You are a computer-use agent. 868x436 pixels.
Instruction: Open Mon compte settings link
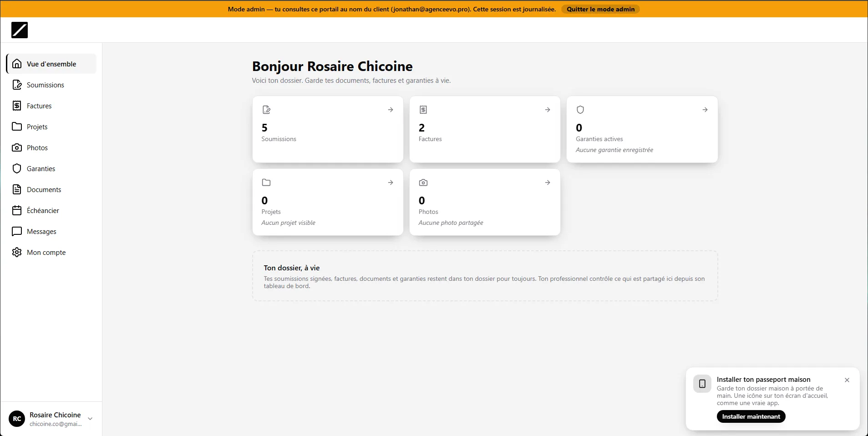[51, 252]
